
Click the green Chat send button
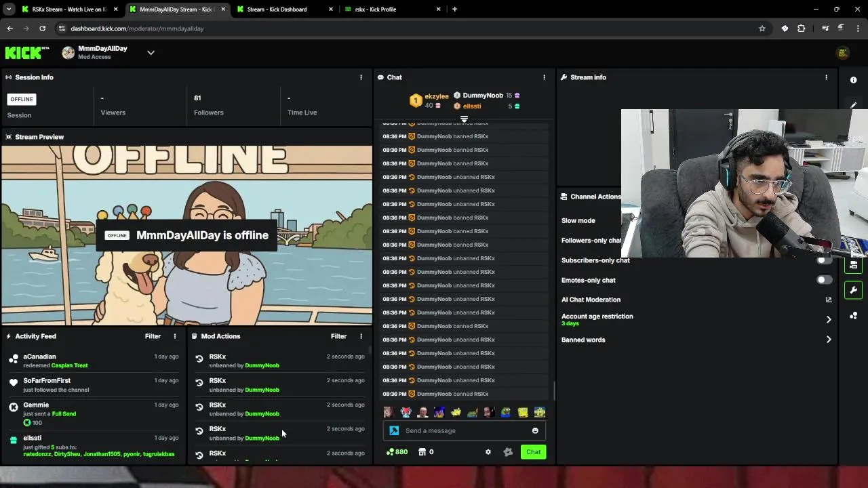coord(533,452)
